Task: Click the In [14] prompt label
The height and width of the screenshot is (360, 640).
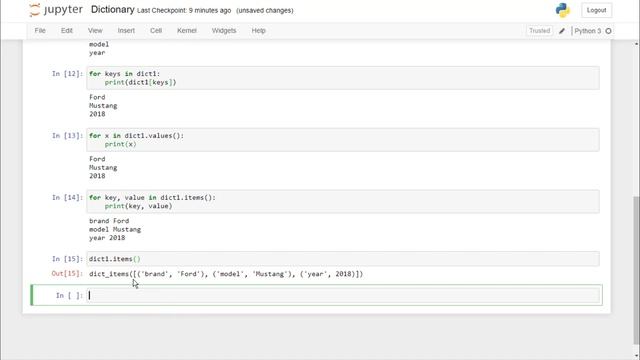Action: (67, 198)
